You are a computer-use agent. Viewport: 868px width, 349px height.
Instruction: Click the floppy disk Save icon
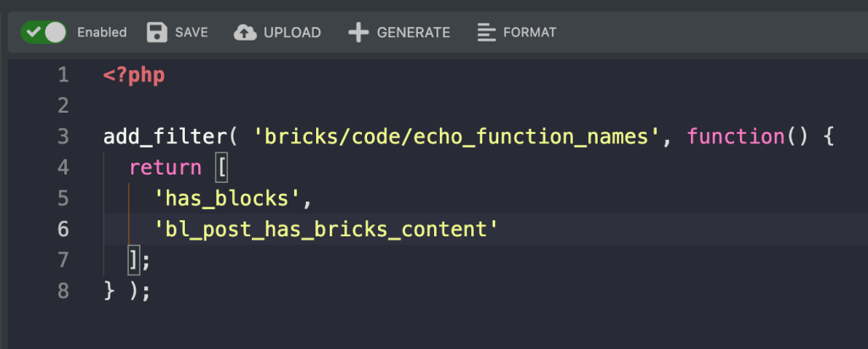pos(157,32)
